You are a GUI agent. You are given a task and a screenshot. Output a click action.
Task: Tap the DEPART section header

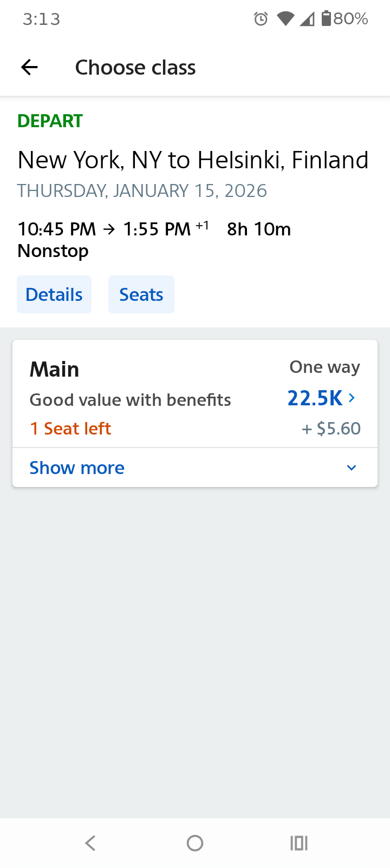pos(50,121)
